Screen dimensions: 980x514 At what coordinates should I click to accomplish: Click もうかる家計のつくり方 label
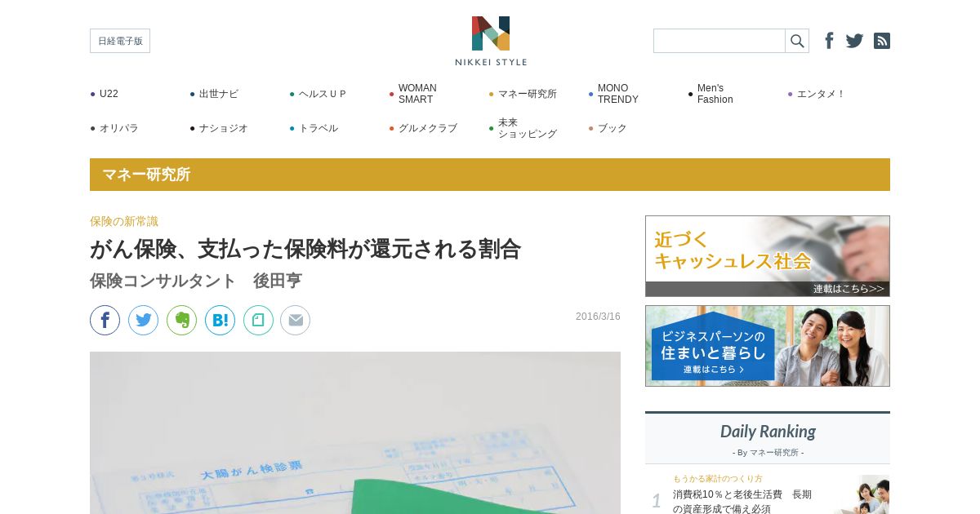click(718, 478)
